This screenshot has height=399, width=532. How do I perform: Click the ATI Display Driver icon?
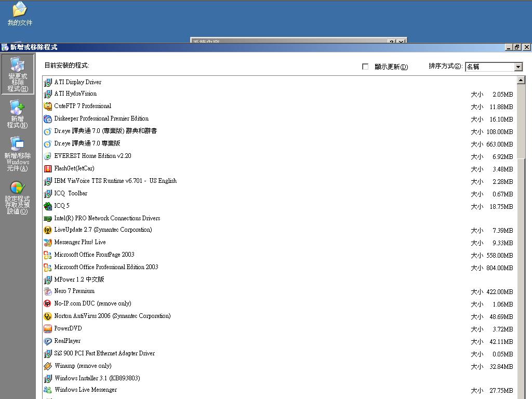[48, 82]
